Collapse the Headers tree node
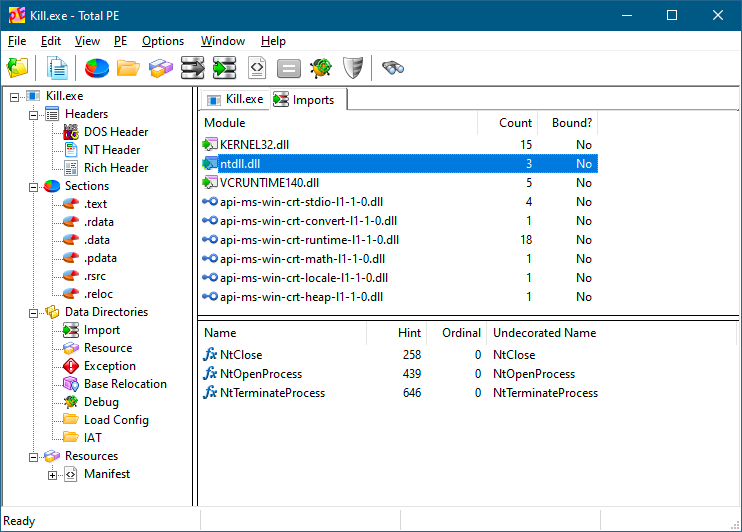This screenshot has height=532, width=742. click(x=34, y=114)
